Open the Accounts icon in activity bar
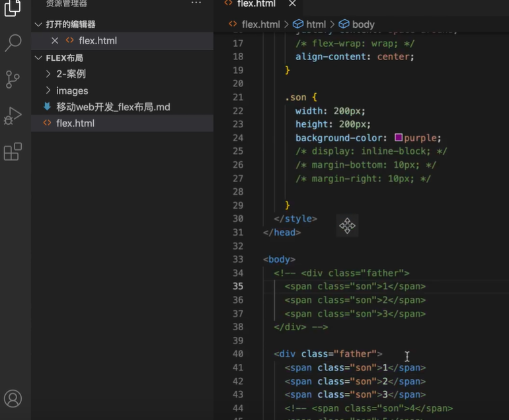 pos(13,399)
